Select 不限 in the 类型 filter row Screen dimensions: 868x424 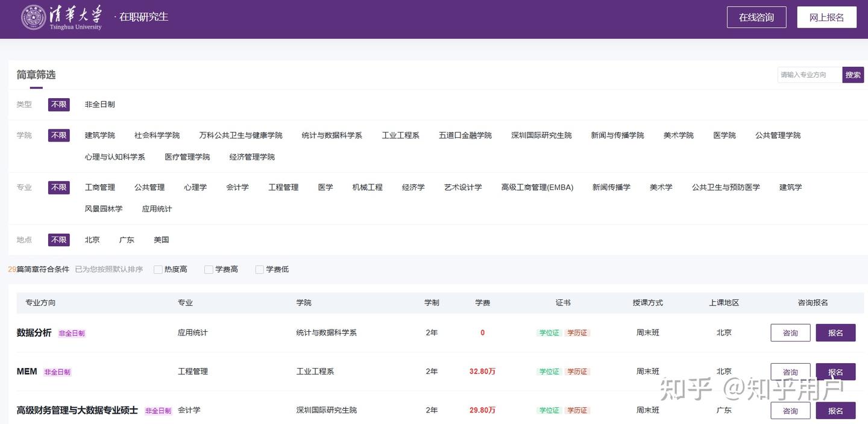point(59,105)
